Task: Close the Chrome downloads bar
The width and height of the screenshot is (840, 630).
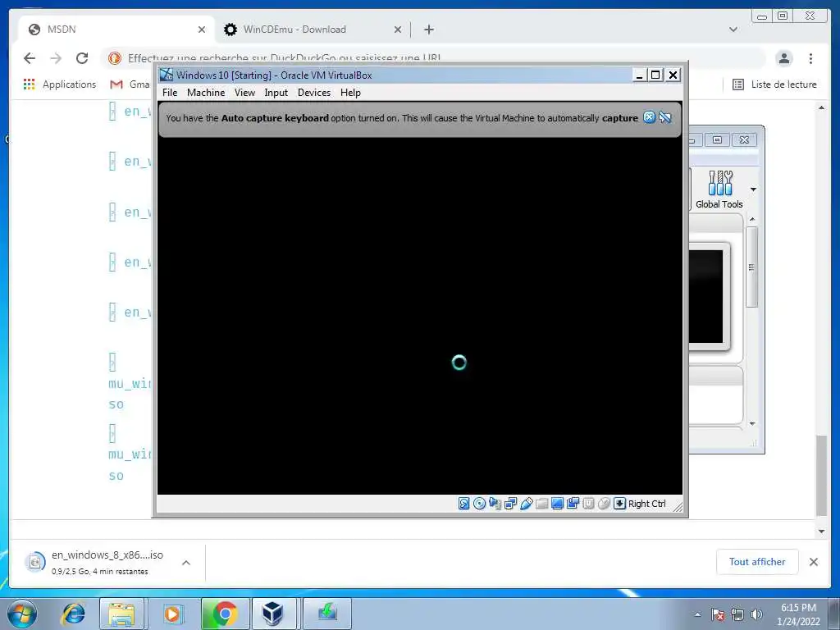Action: 813,562
